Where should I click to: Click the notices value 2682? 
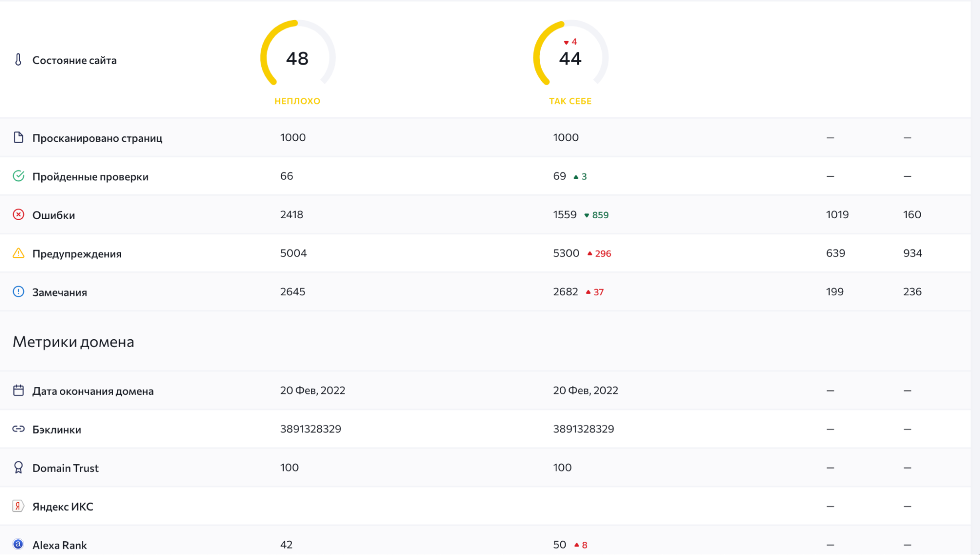coord(566,291)
